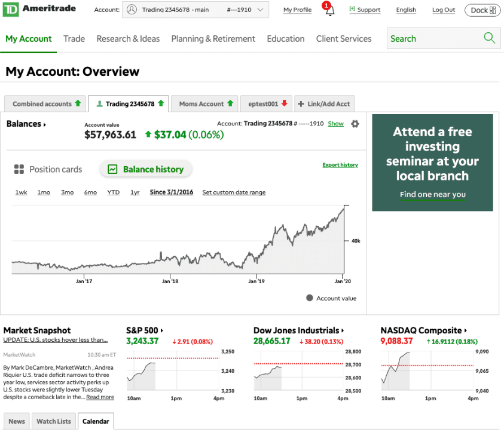Select the Balance history view
The image size is (504, 432).
pos(146,169)
